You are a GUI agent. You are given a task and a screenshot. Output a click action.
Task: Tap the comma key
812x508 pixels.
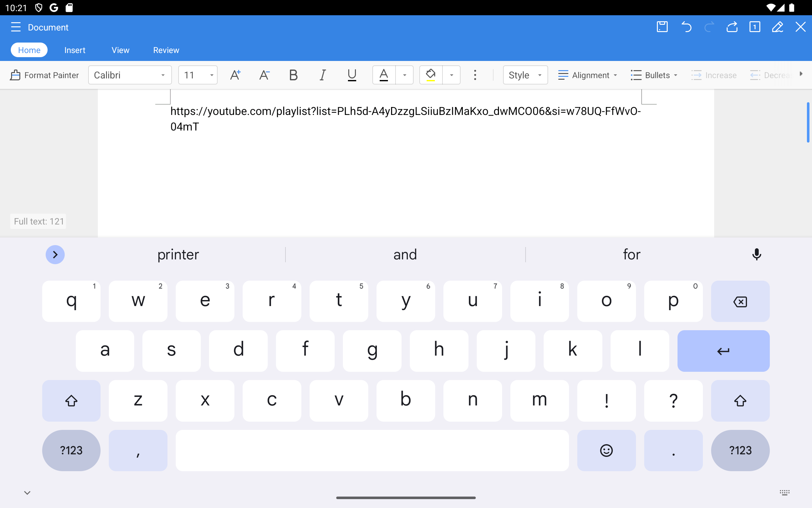point(138,450)
